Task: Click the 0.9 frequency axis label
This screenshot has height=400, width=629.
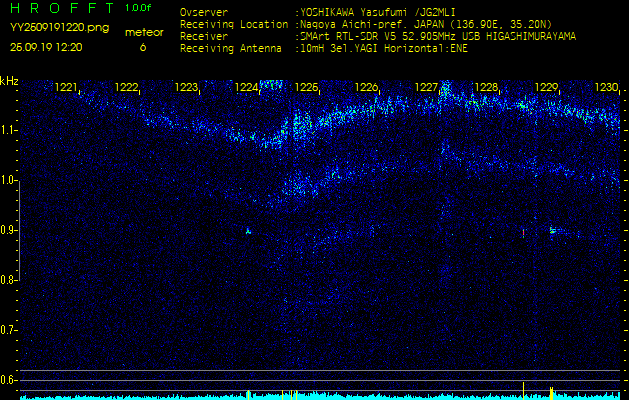Action: coord(9,230)
